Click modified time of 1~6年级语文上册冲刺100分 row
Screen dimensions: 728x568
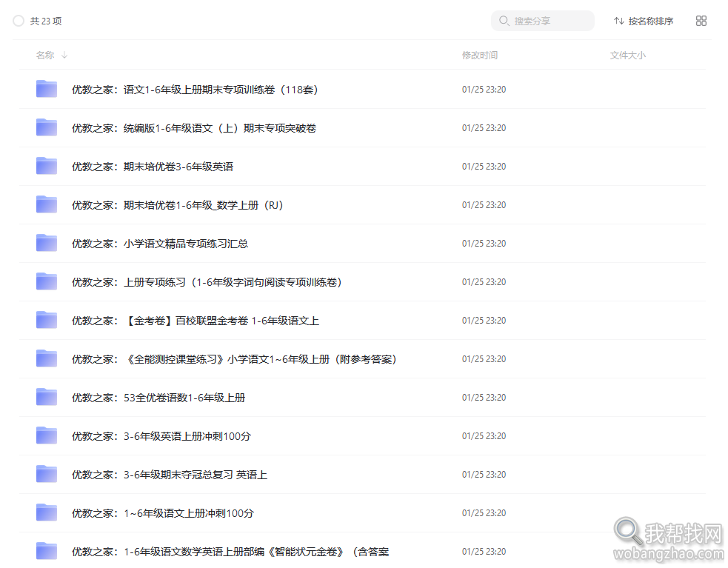[484, 513]
